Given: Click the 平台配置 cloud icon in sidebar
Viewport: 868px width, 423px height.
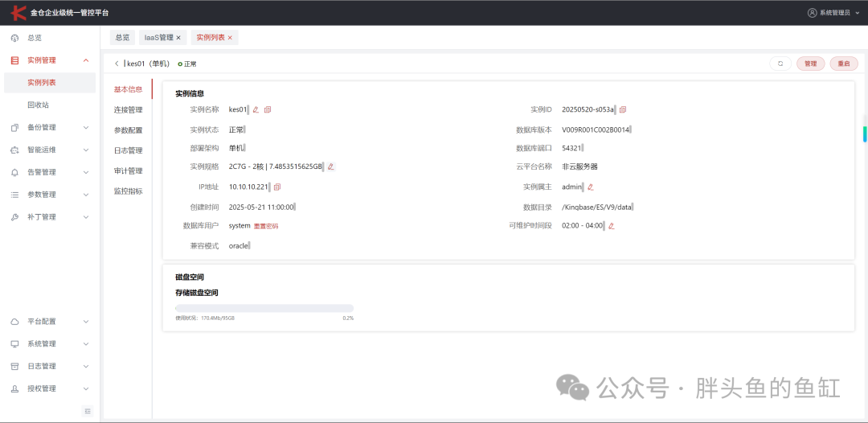Looking at the screenshot, I should coord(15,322).
